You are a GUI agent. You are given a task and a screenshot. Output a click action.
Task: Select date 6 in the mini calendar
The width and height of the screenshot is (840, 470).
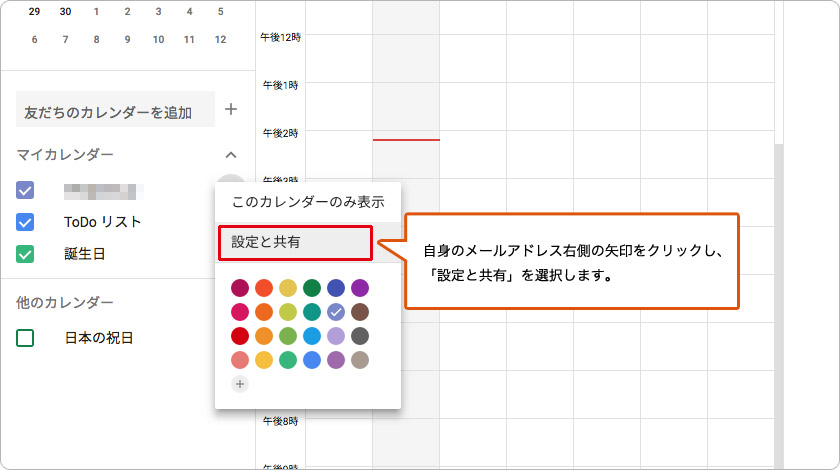34,40
